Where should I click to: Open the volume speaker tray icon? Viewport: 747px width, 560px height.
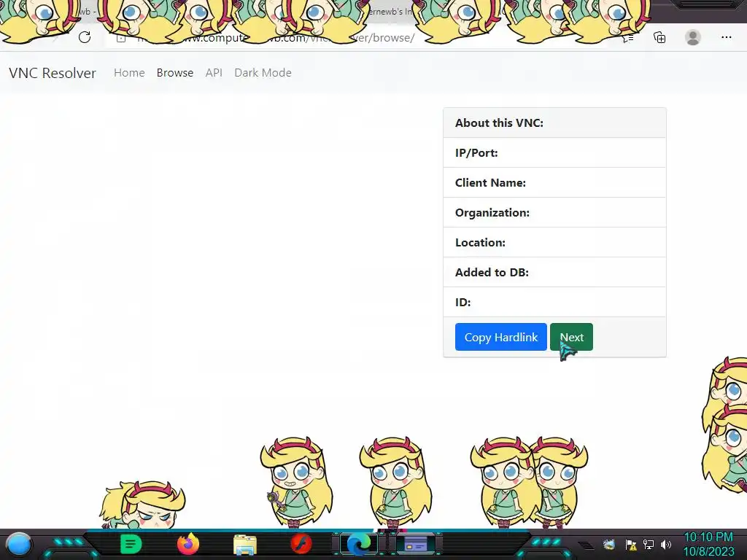666,545
